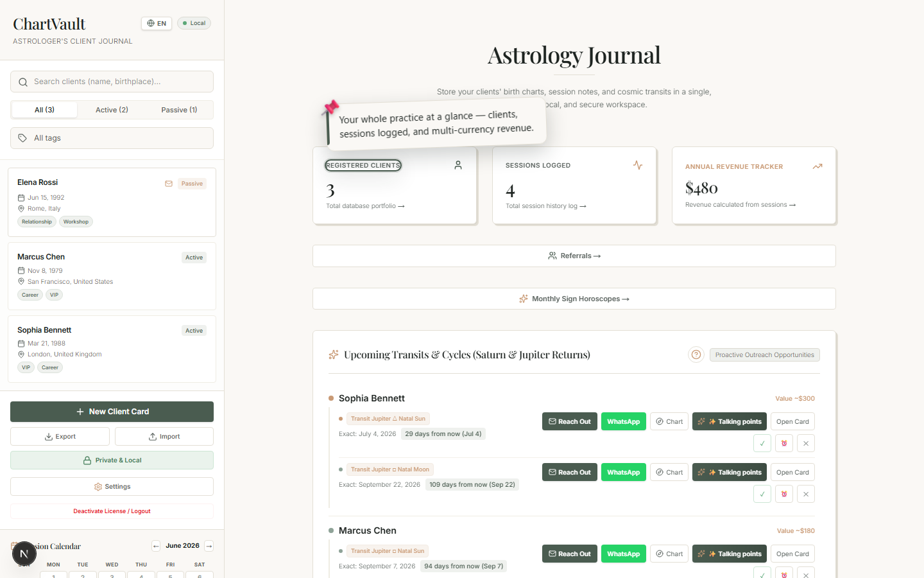Open the EN language selector
The image size is (924, 578).
coord(157,23)
